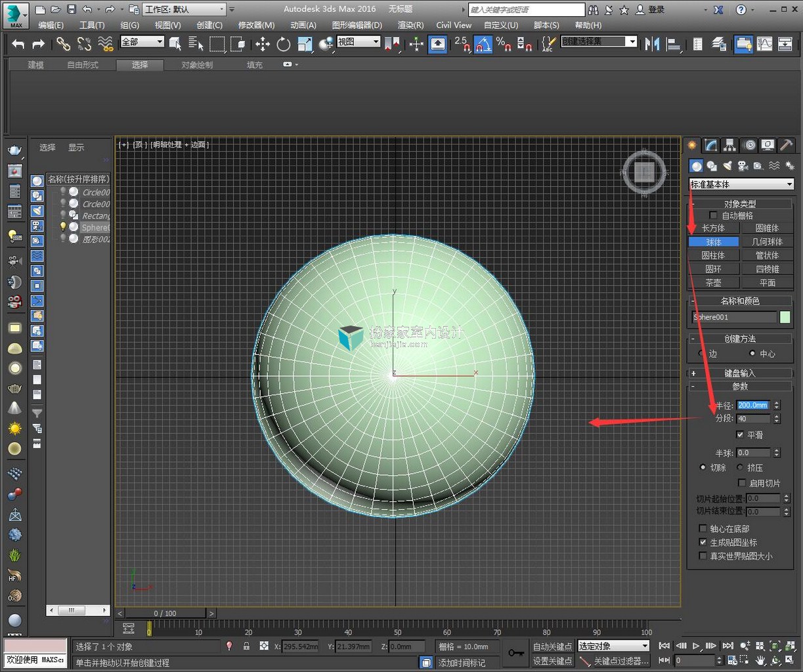Click the 几何球体 object button
This screenshot has width=803, height=672.
767,241
